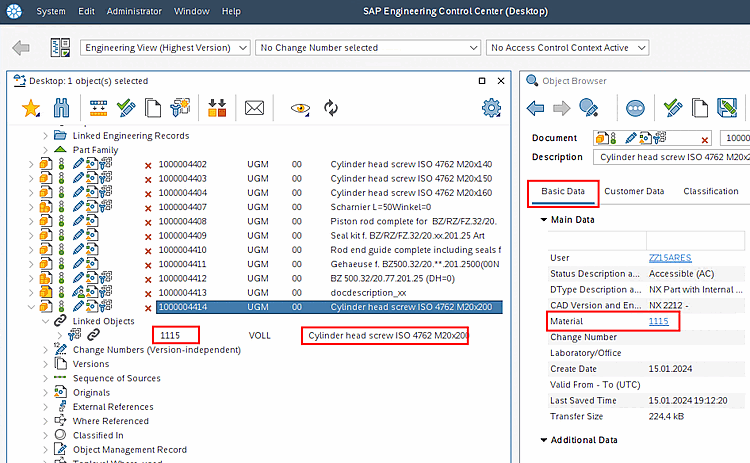Select row 1000004409 Seal kit
This screenshot has height=463, width=750.
(x=329, y=236)
